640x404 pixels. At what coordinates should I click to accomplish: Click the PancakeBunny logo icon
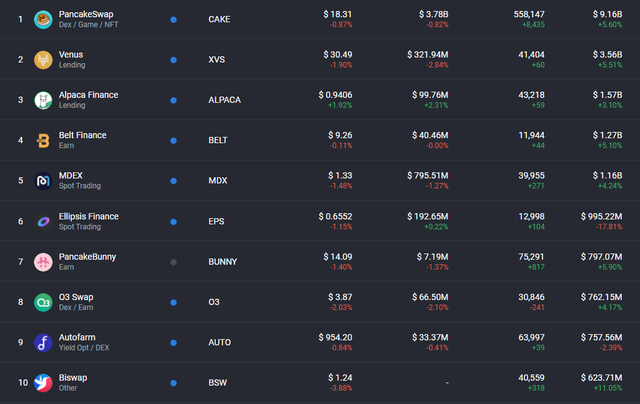click(43, 262)
